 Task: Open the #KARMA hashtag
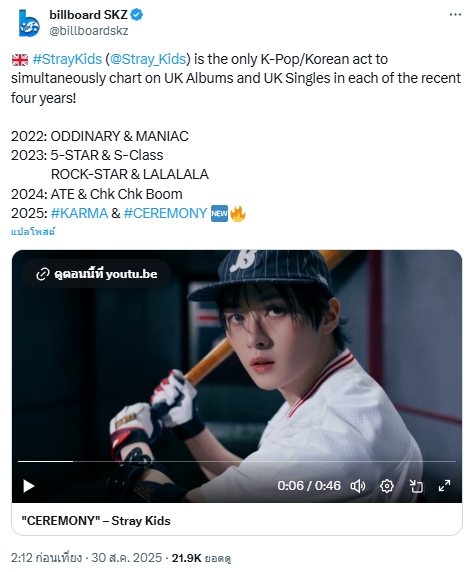[x=79, y=213]
